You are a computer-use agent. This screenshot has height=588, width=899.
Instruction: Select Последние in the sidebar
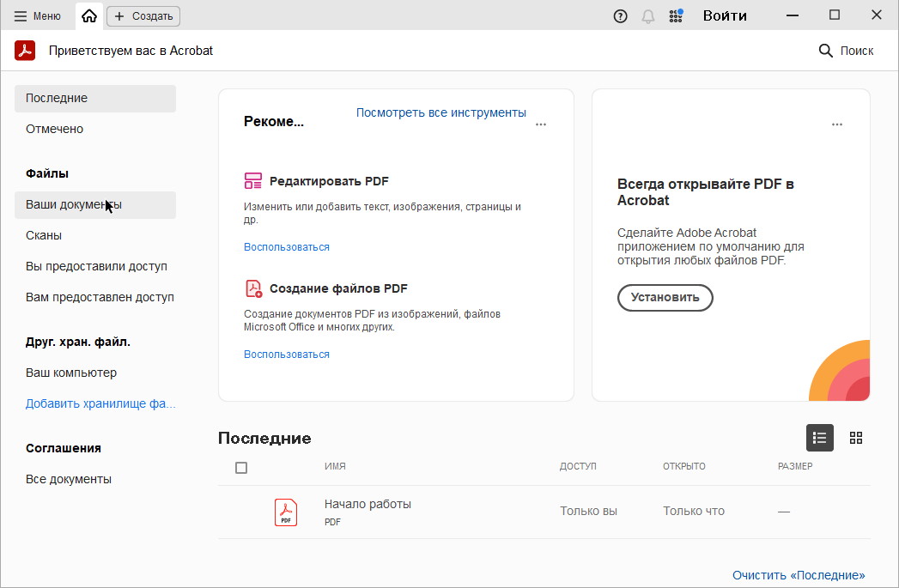tap(95, 98)
